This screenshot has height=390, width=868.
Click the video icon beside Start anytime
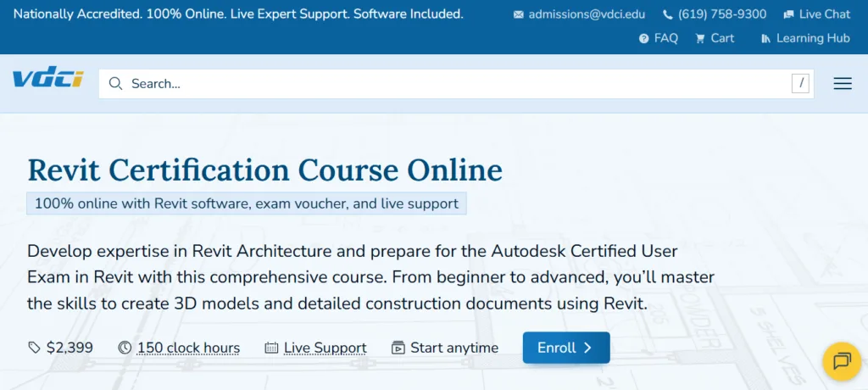pos(398,348)
